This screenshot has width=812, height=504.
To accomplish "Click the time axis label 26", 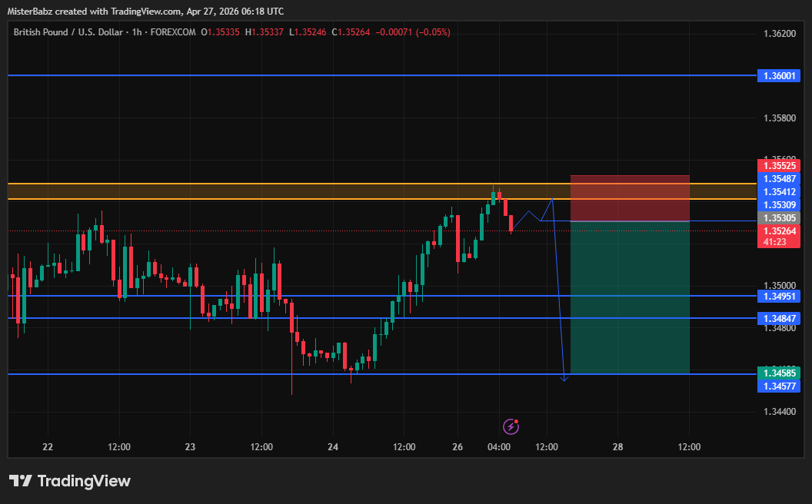I will 458,446.
